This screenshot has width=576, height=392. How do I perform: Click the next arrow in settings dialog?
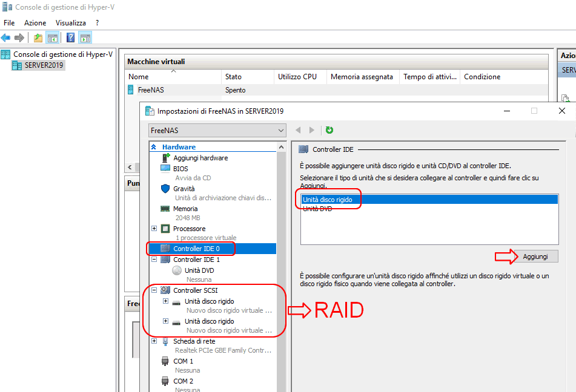pos(312,130)
